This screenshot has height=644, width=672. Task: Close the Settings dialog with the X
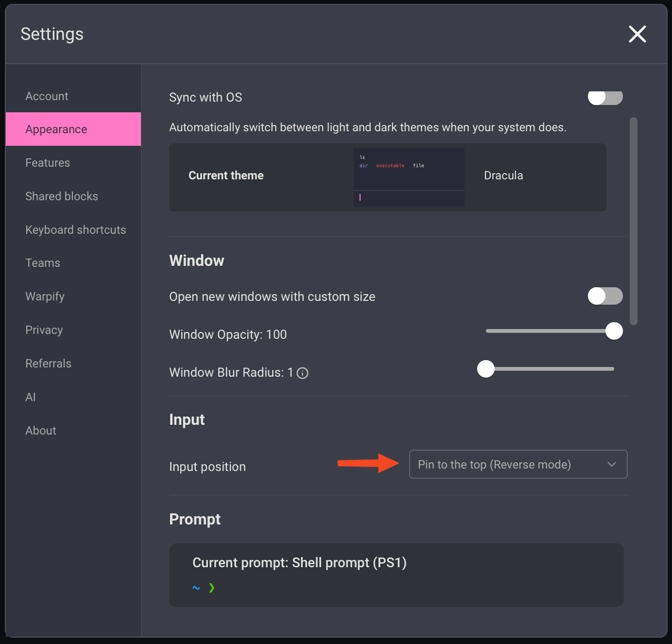point(637,34)
